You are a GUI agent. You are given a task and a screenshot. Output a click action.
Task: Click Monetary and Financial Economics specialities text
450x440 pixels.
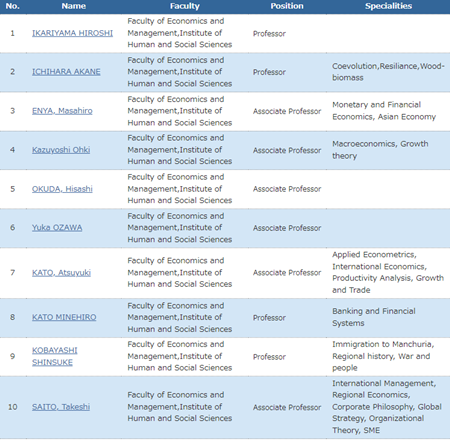(x=384, y=111)
